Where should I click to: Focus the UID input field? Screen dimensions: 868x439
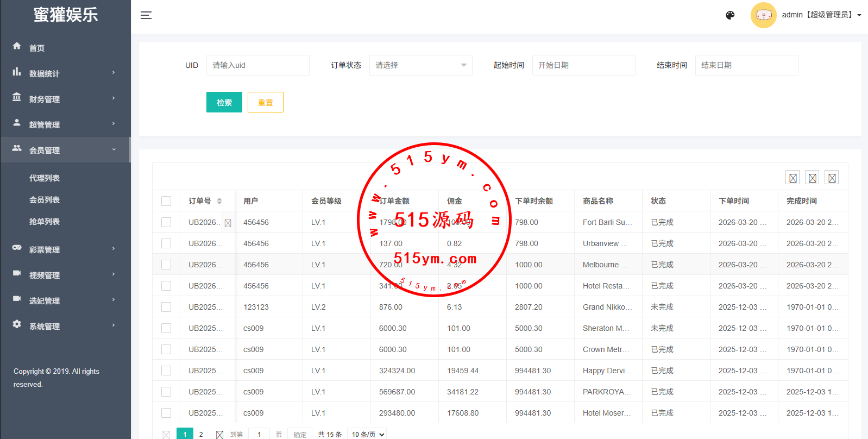click(x=257, y=65)
